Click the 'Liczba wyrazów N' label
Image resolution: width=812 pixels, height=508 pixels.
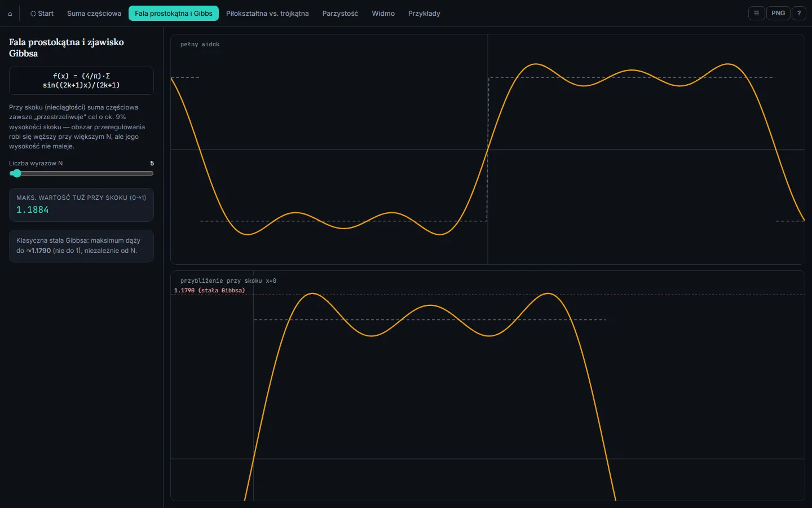[36, 164]
